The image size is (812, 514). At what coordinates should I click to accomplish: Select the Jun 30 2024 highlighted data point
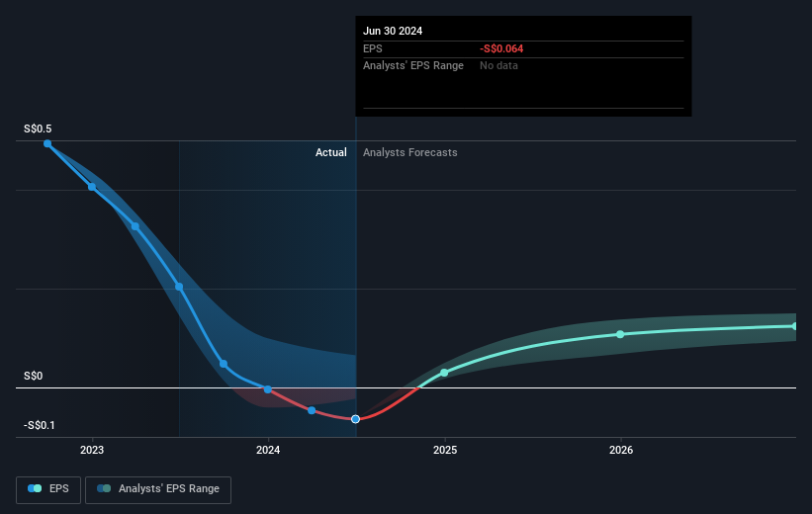click(355, 419)
